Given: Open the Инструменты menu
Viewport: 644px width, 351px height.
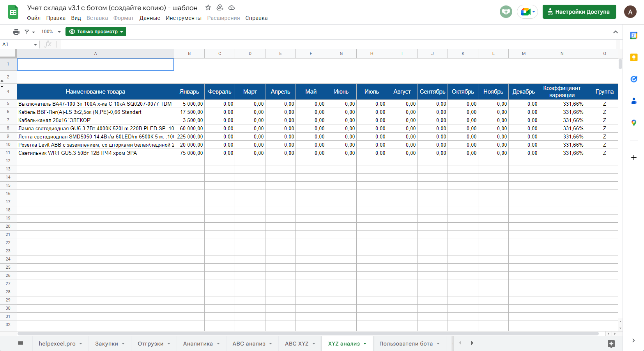Looking at the screenshot, I should coord(184,18).
